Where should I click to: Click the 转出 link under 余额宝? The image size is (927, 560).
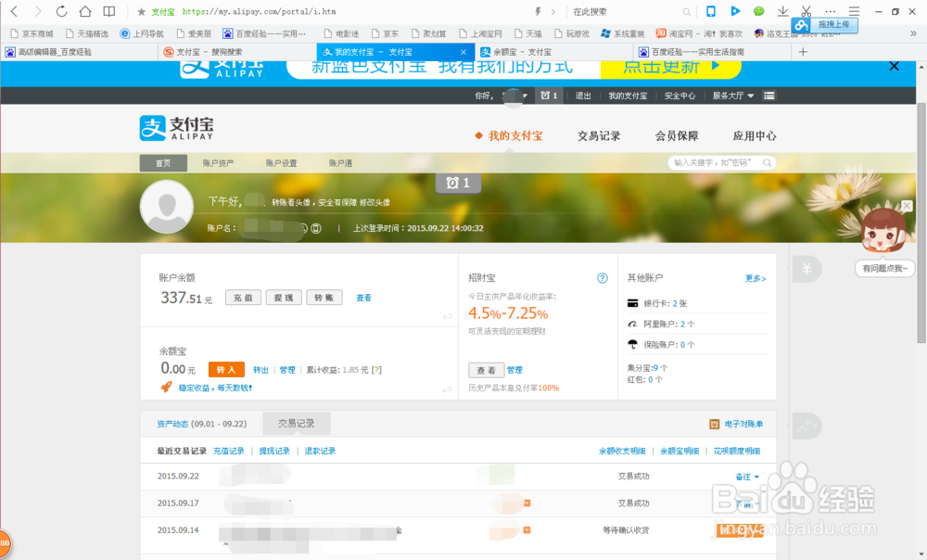click(x=260, y=370)
